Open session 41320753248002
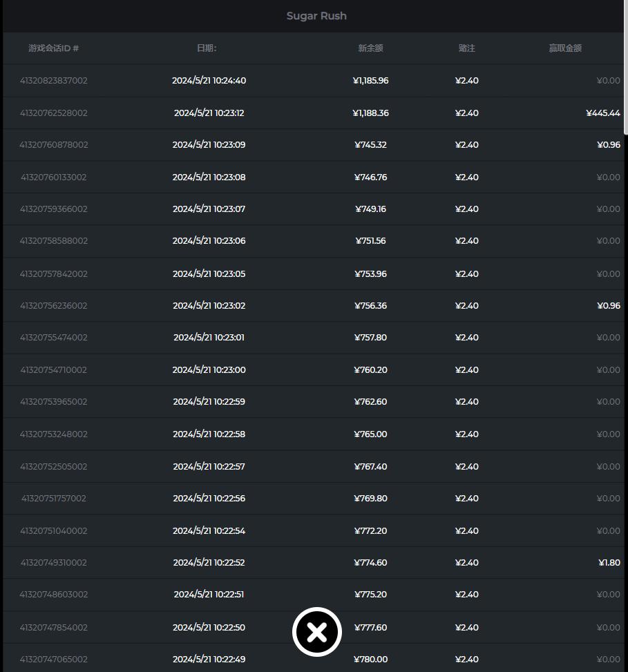This screenshot has width=628, height=672. tap(54, 434)
